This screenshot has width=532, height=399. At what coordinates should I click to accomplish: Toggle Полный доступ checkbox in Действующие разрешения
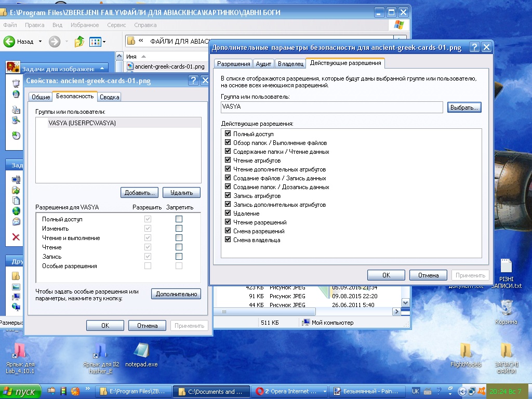tap(228, 134)
